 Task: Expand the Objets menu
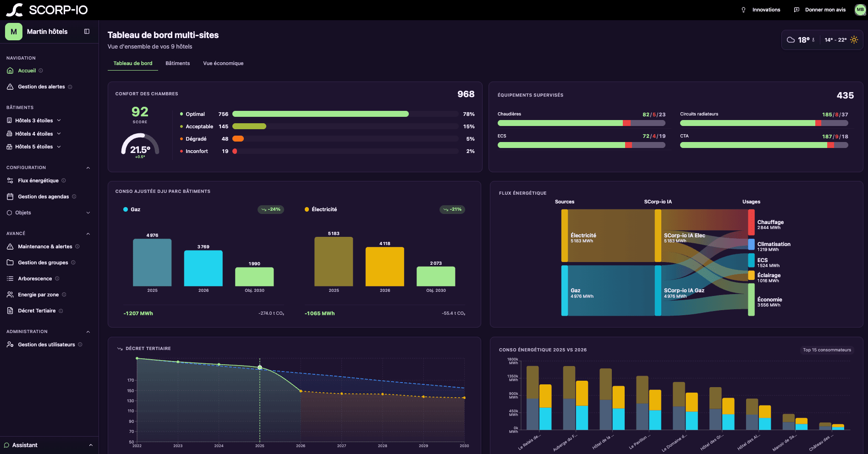click(x=49, y=213)
